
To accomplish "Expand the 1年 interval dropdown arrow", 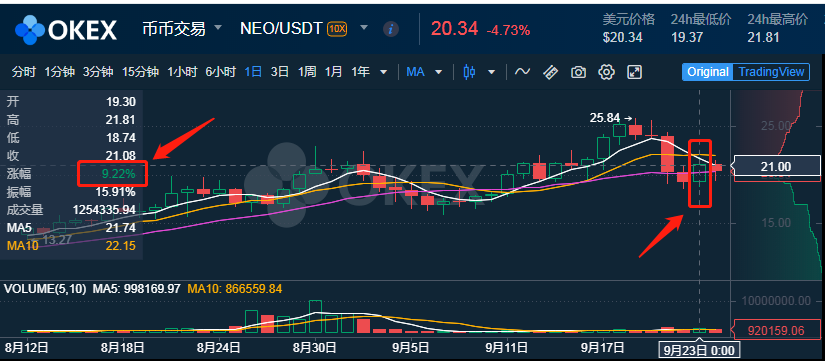I will tap(384, 72).
